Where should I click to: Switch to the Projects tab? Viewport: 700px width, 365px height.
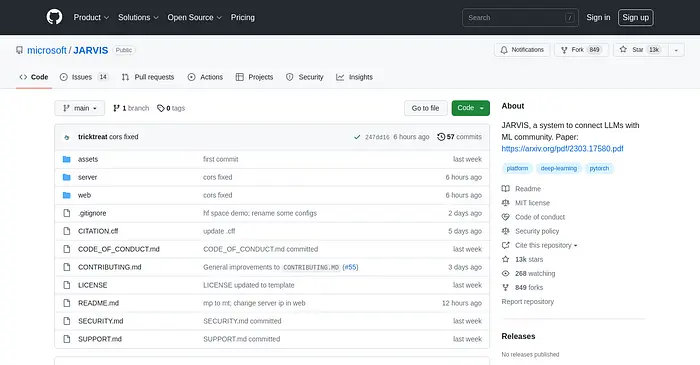click(x=254, y=77)
